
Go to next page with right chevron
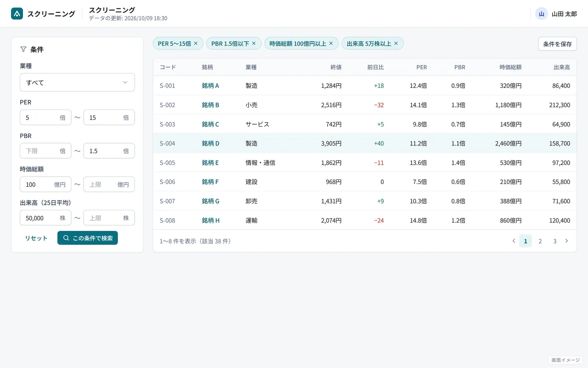coord(566,241)
